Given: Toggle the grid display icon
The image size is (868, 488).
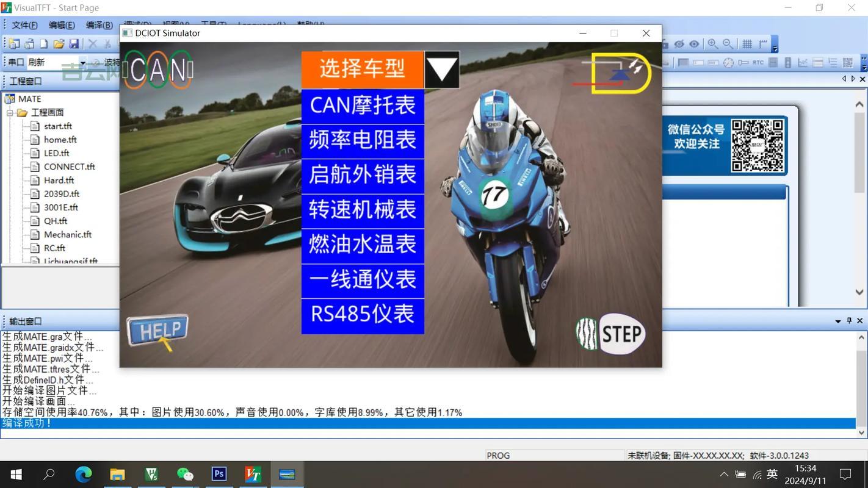Looking at the screenshot, I should click(x=747, y=44).
